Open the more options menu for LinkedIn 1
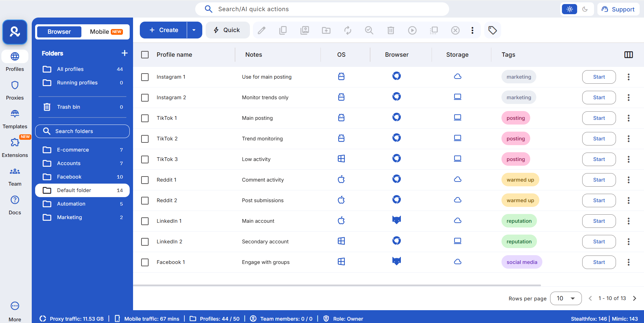Screen dimensions: 644x323 (x=628, y=221)
